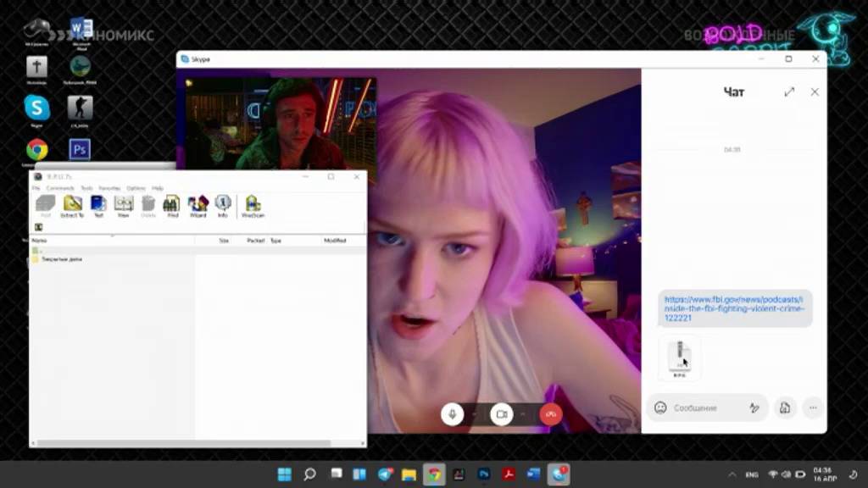Screen dimensions: 868x488
Task: Click the Extract To toolbar icon
Action: (x=73, y=207)
